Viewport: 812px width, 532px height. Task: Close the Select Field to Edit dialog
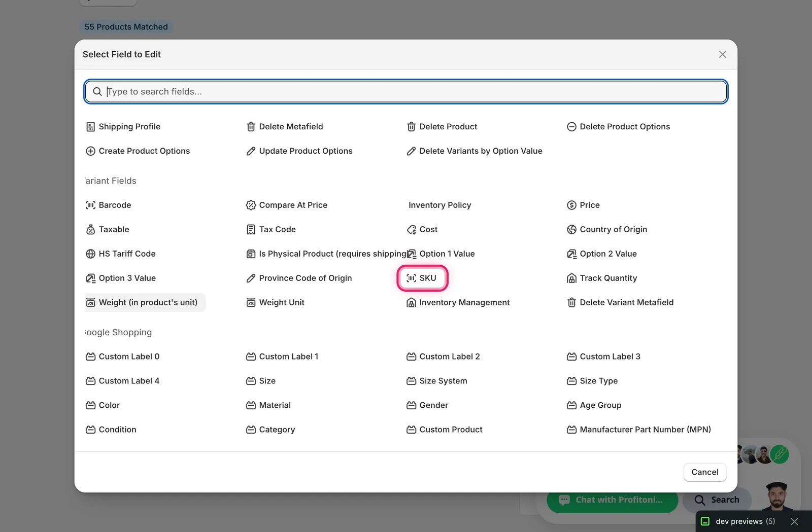click(723, 54)
